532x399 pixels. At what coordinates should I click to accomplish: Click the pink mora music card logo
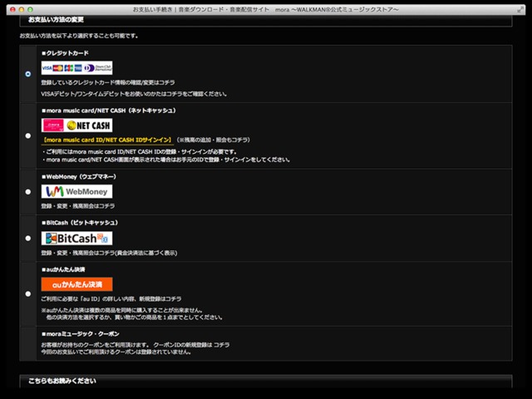52,126
